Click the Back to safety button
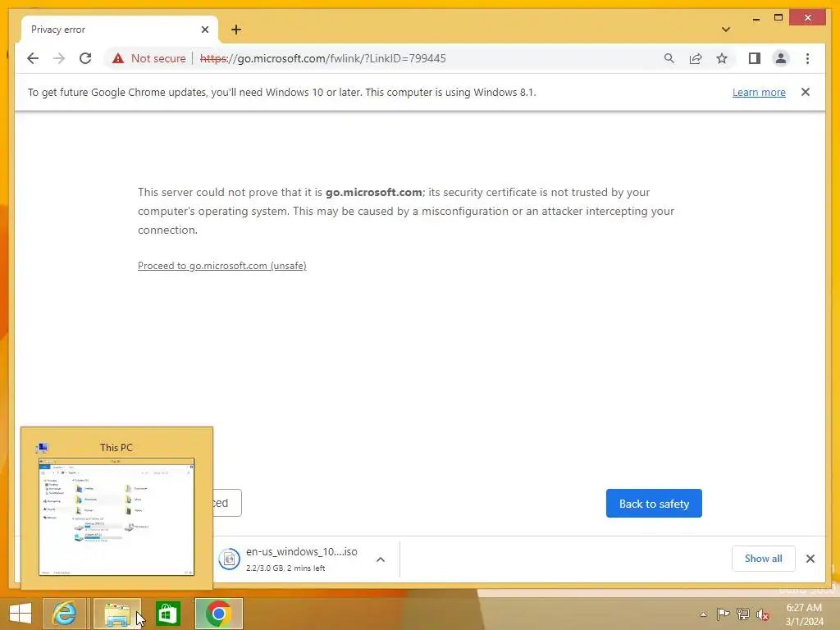The image size is (840, 630). (x=654, y=504)
